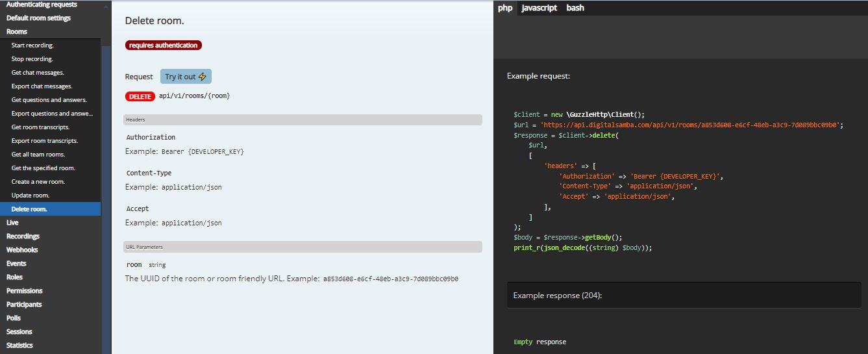This screenshot has height=354, width=868.
Task: Expand the Live section
Action: tap(12, 223)
